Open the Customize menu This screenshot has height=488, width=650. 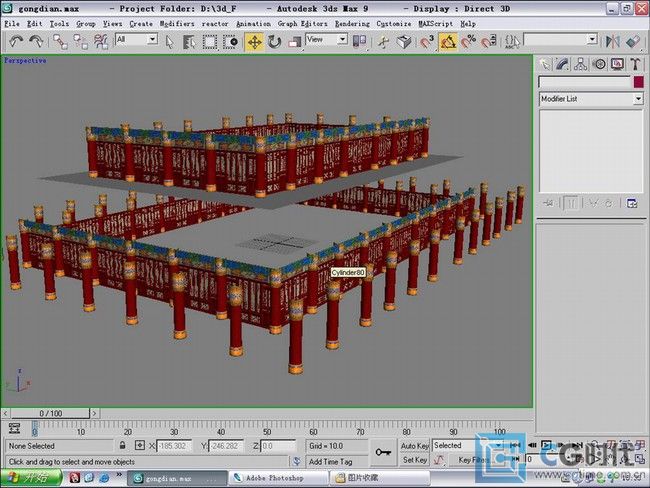[393, 24]
